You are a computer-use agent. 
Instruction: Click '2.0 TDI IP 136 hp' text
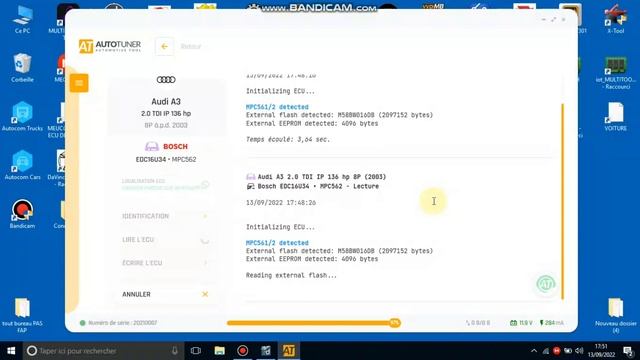click(166, 113)
